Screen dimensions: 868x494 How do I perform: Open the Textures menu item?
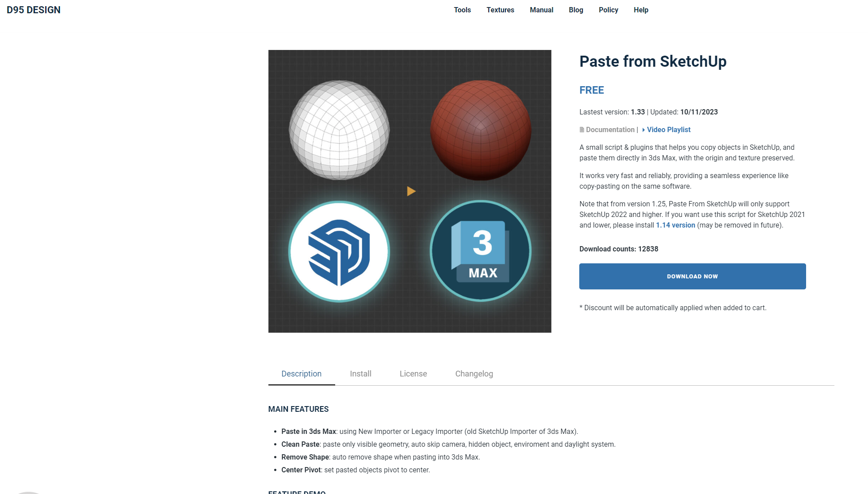coord(500,10)
